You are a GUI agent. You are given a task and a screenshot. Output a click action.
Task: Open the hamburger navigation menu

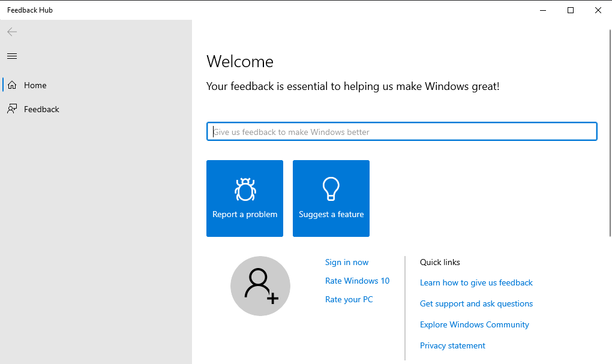point(12,56)
